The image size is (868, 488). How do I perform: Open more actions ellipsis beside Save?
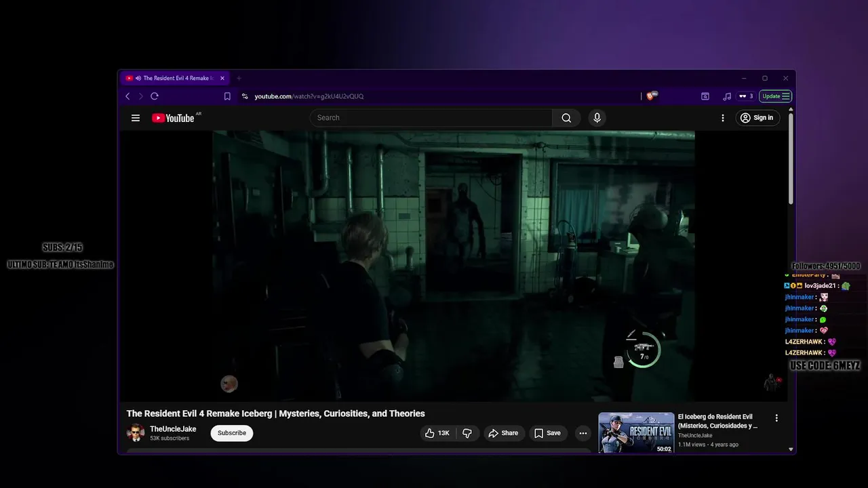coord(583,433)
